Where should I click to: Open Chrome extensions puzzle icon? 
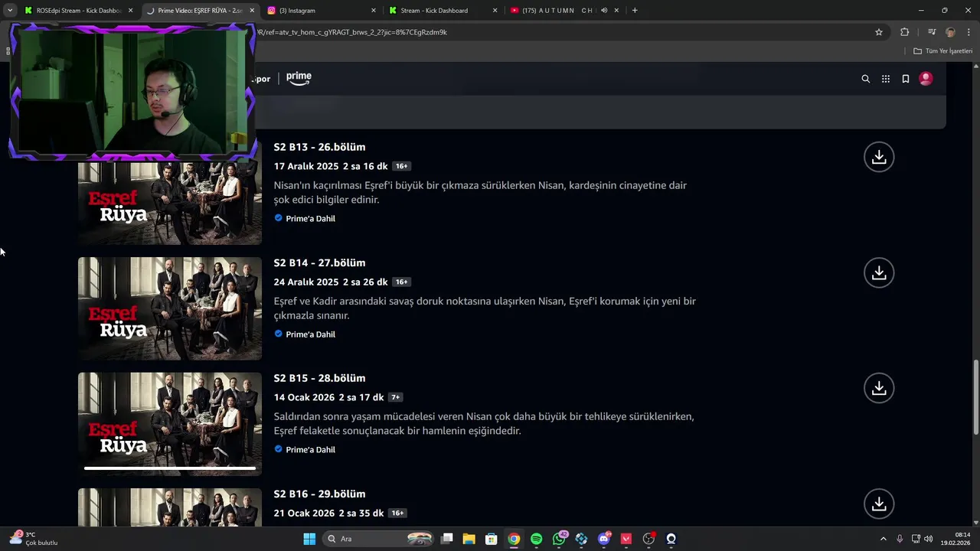click(x=905, y=32)
